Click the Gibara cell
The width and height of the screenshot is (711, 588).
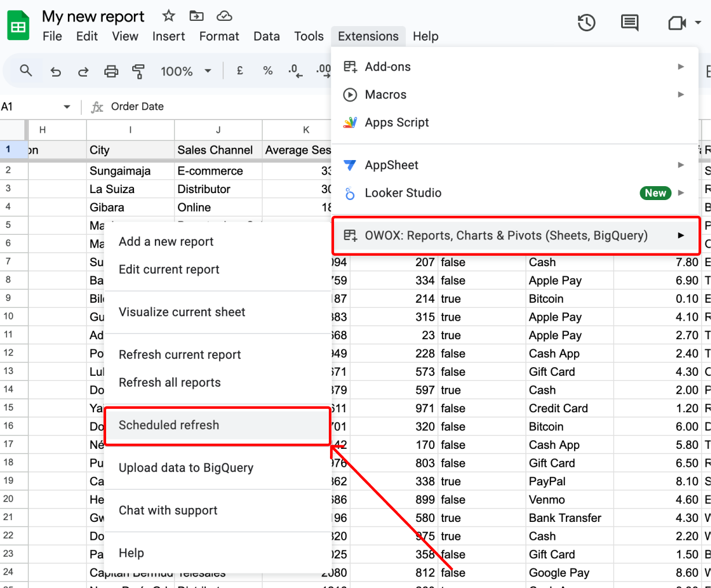(x=130, y=208)
